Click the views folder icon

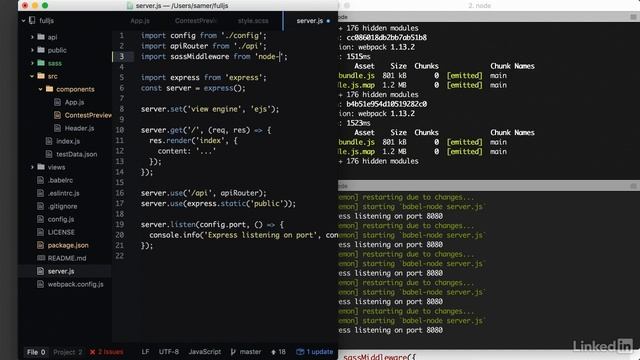click(x=41, y=167)
